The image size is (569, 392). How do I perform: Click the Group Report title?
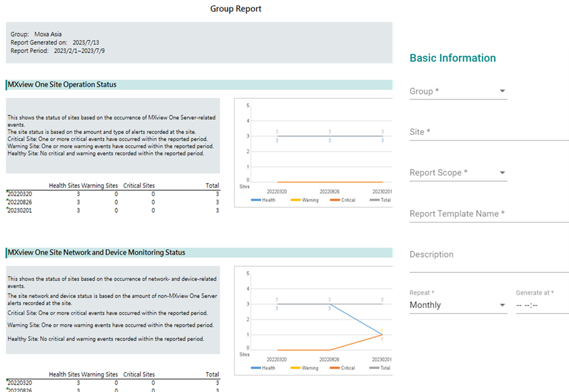point(235,9)
